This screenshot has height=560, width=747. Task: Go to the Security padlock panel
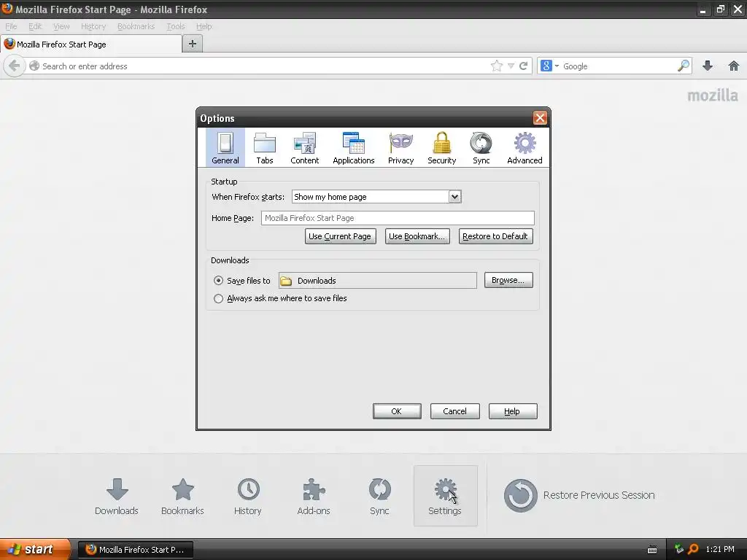(x=441, y=148)
